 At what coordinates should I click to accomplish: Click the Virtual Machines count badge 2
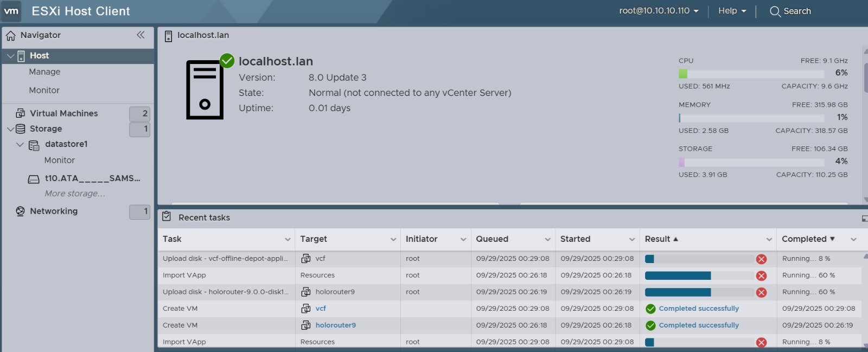139,114
